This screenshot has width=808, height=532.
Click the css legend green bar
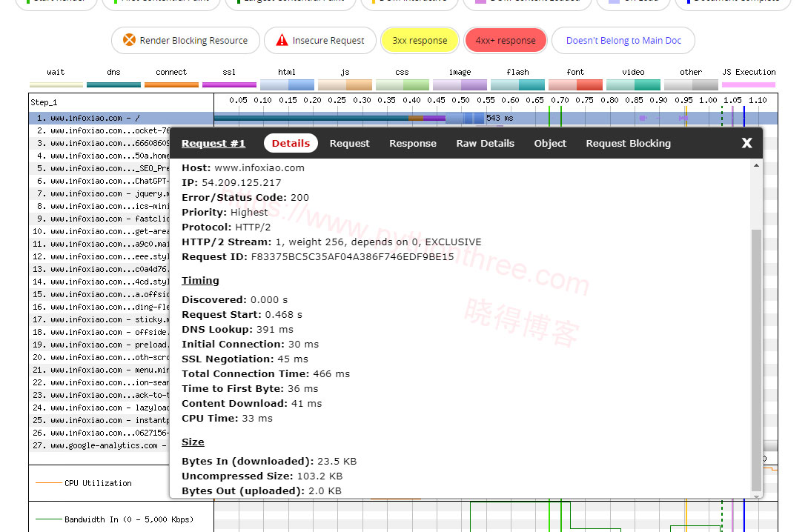(403, 84)
